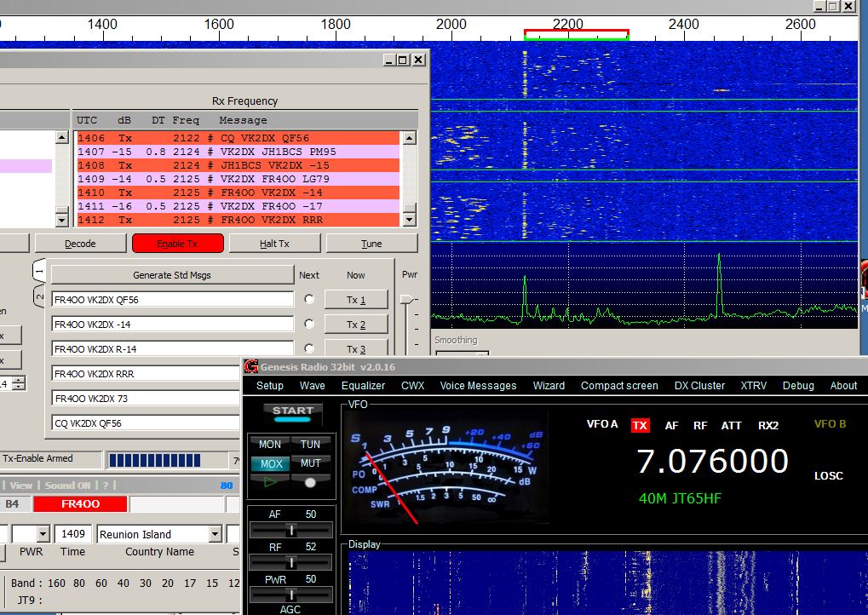Open the Setup menu
Viewport: 868px width, 615px height.
pyautogui.click(x=269, y=385)
